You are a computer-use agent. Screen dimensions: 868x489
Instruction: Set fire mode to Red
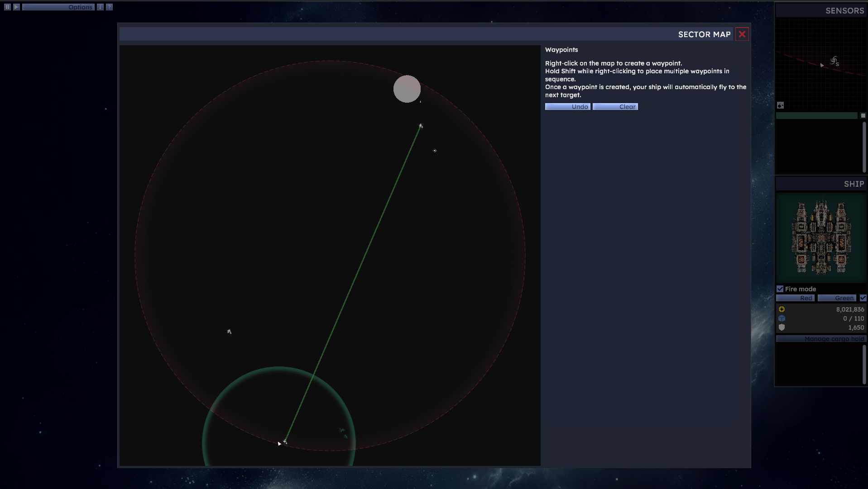click(795, 298)
